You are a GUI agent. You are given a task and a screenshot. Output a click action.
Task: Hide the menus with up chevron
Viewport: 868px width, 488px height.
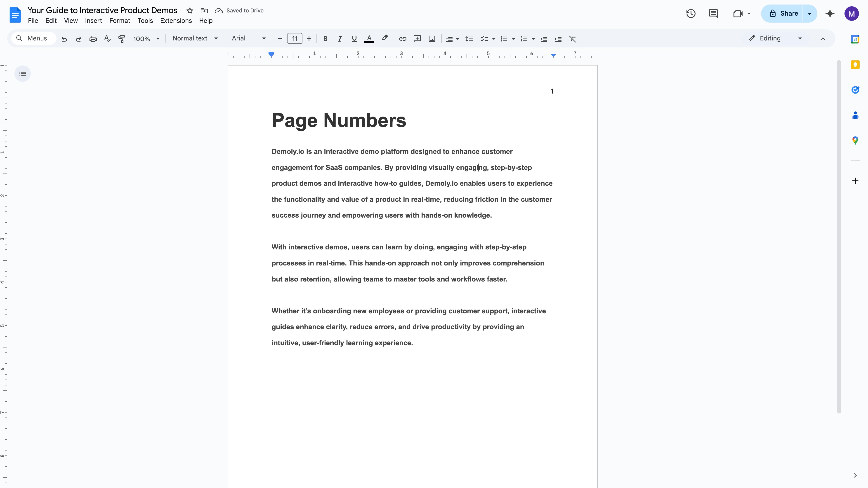823,39
